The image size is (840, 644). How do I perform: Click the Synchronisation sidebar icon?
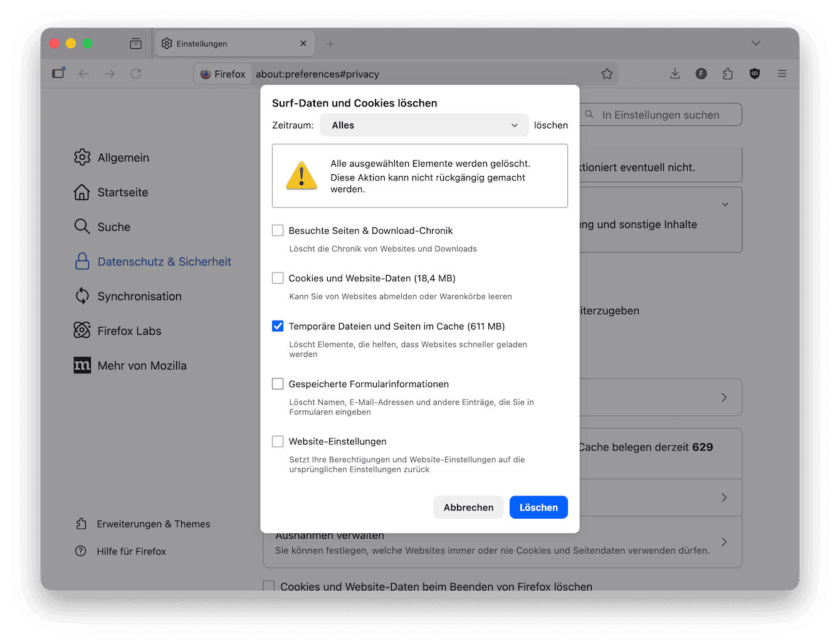[82, 296]
